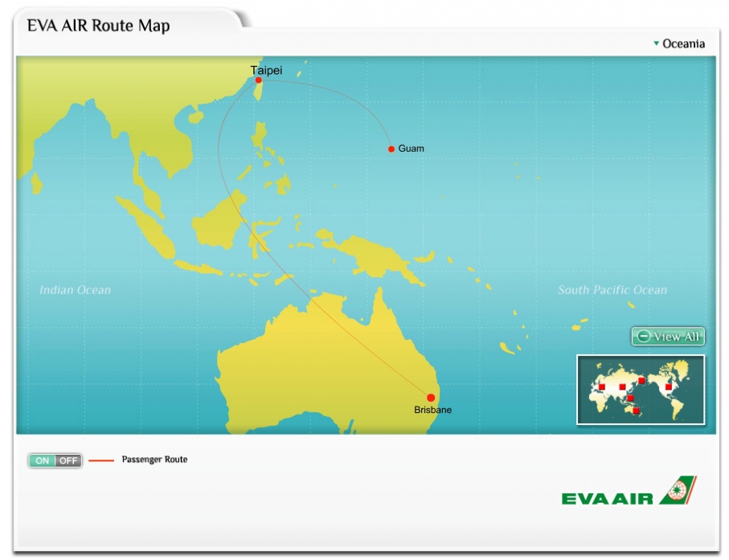Click the world minimap thumbnail
The width and height of the screenshot is (729, 560).
point(641,390)
